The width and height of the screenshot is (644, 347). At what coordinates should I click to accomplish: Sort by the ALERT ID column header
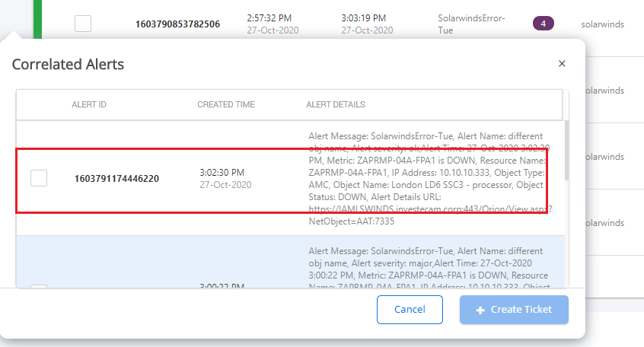pyautogui.click(x=89, y=105)
